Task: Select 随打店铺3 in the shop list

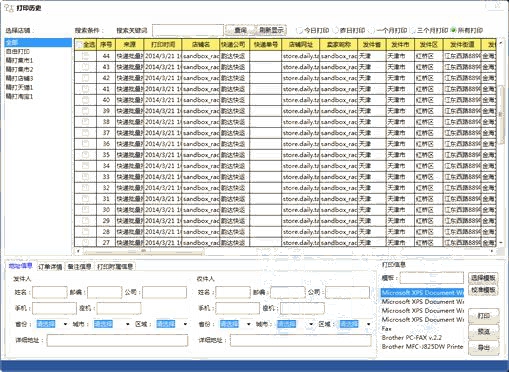Action: pyautogui.click(x=38, y=79)
